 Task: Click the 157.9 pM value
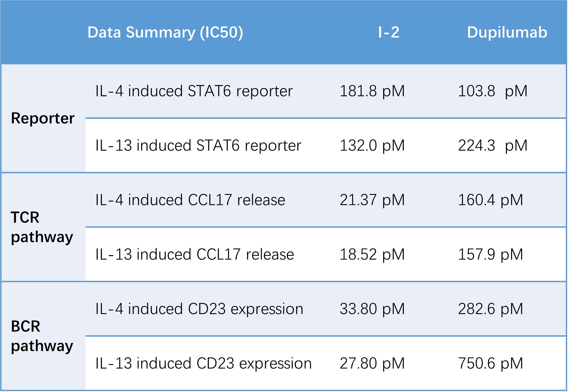[x=490, y=254]
